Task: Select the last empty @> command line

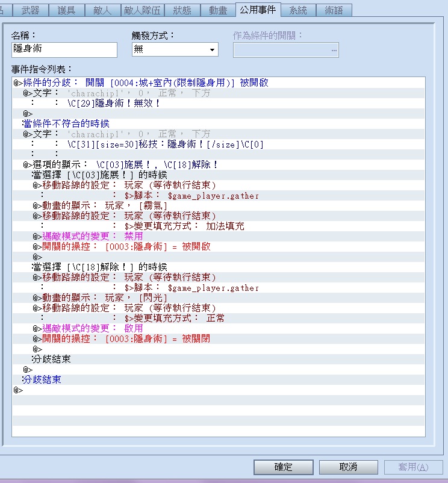Action: 219,390
